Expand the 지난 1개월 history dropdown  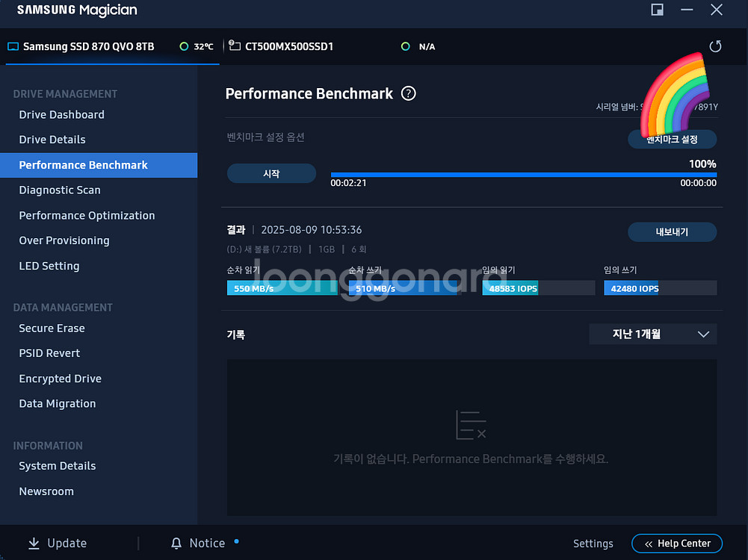coord(652,334)
